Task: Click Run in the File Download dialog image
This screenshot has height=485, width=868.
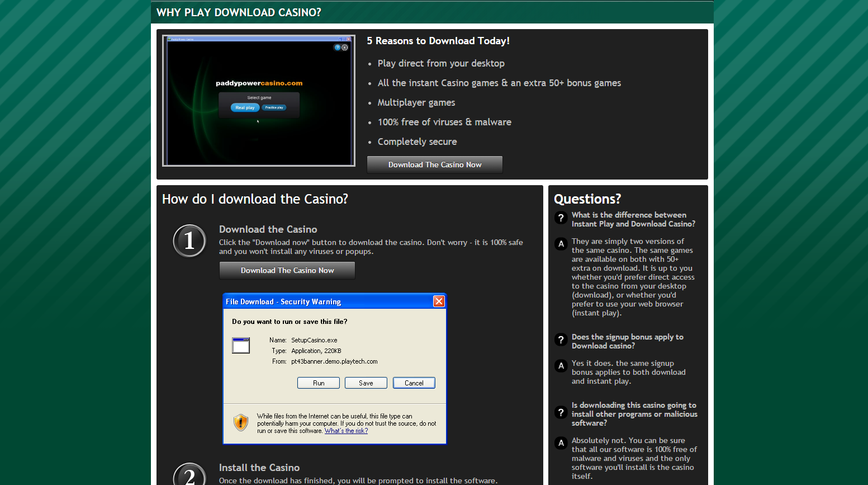Action: click(319, 383)
